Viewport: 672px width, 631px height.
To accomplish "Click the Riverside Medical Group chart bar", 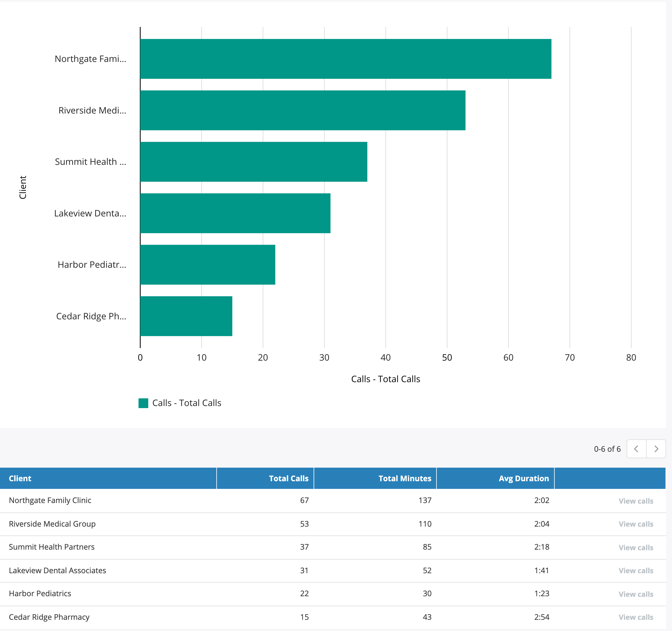I will pyautogui.click(x=303, y=110).
